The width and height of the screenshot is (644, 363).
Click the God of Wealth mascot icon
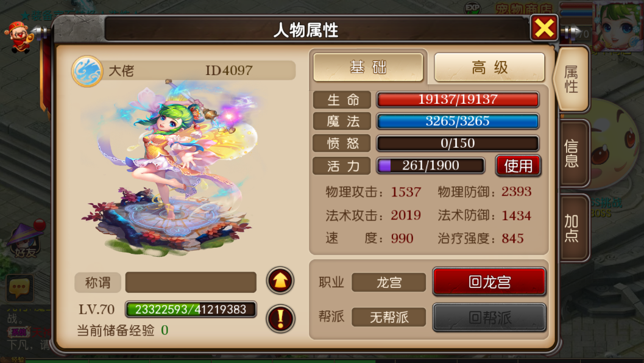coord(18,37)
